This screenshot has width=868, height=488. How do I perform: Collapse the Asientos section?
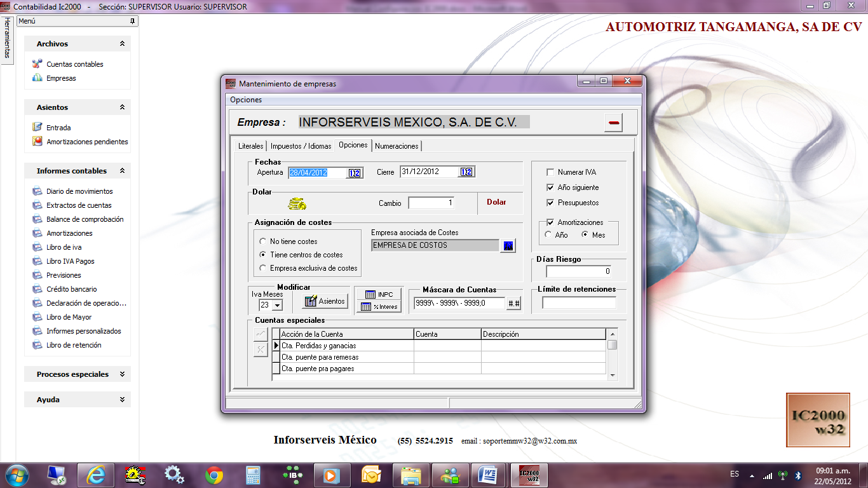[x=122, y=107]
